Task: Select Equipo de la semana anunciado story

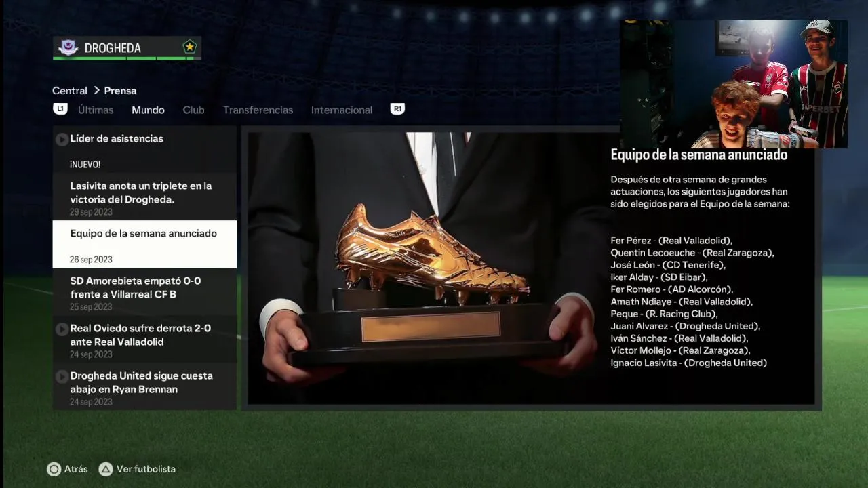Action: [x=144, y=244]
